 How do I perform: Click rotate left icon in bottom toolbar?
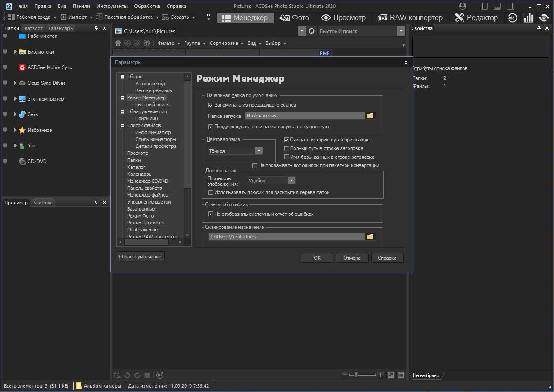click(128, 375)
